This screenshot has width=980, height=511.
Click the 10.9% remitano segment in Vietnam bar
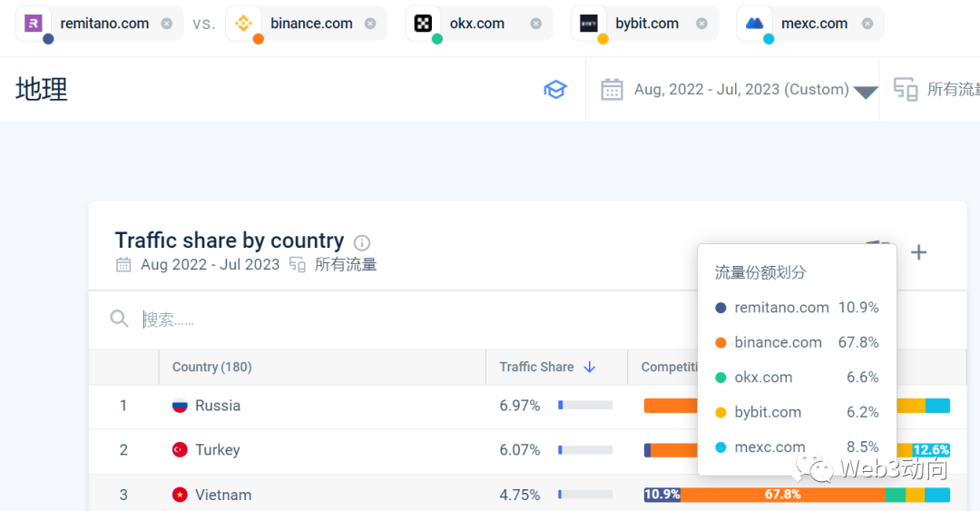coord(661,495)
